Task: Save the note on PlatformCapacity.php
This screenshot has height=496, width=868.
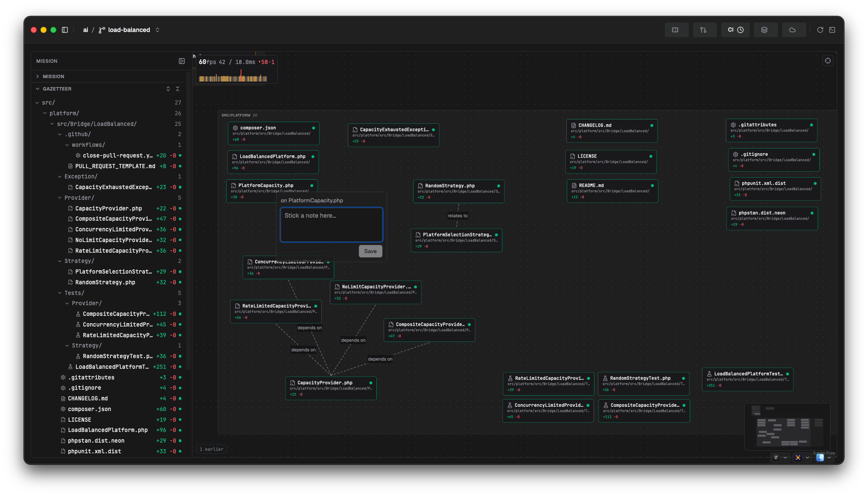Action: click(370, 251)
